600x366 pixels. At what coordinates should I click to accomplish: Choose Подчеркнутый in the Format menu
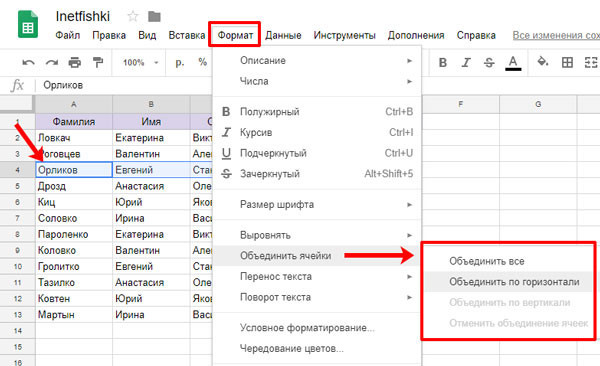coord(317,153)
